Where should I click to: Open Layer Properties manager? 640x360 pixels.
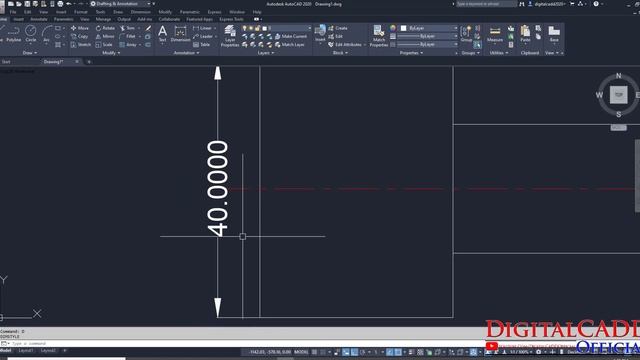point(230,36)
